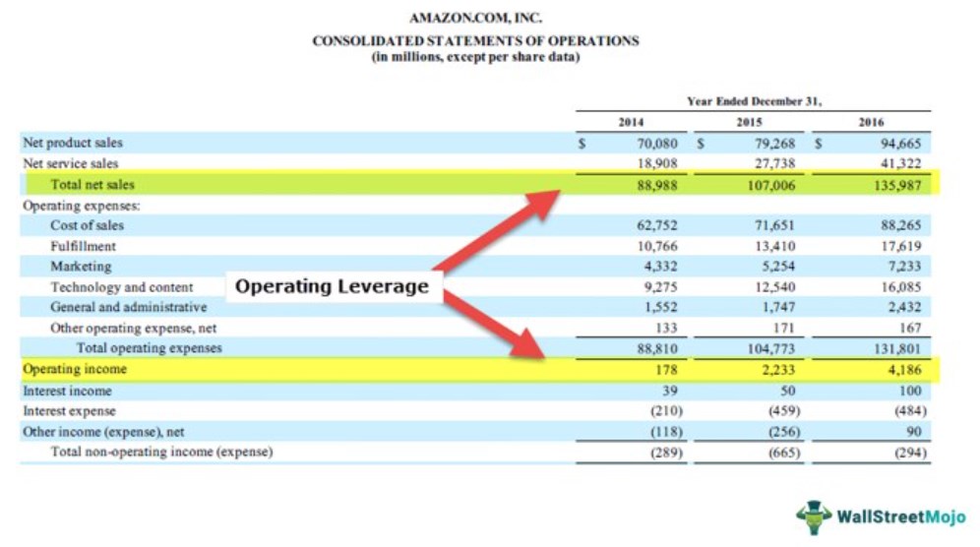Screen dimensions: 980x547
Task: Click the 'Operating expenses:' heading
Action: tap(82, 206)
